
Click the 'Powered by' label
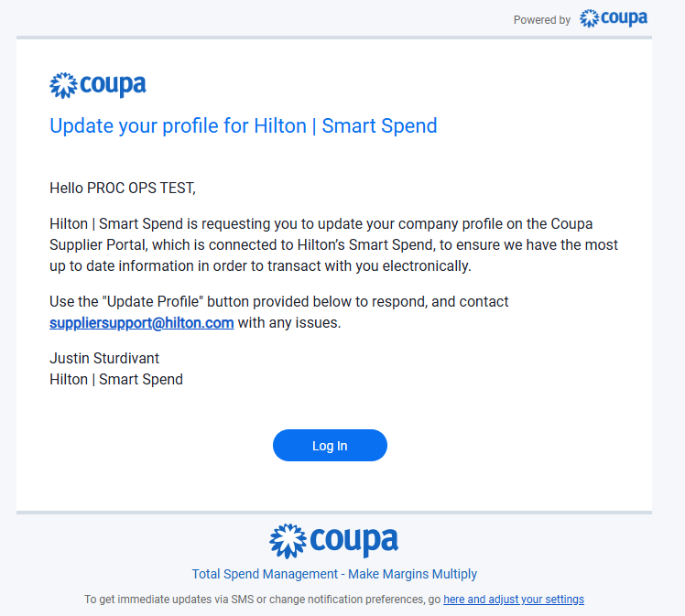coord(542,20)
